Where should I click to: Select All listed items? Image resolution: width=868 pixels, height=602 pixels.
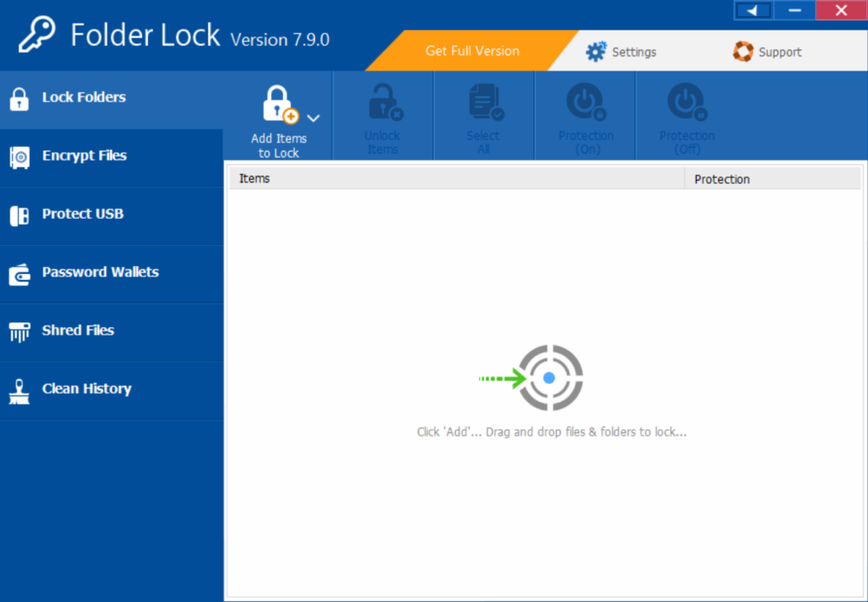[483, 116]
